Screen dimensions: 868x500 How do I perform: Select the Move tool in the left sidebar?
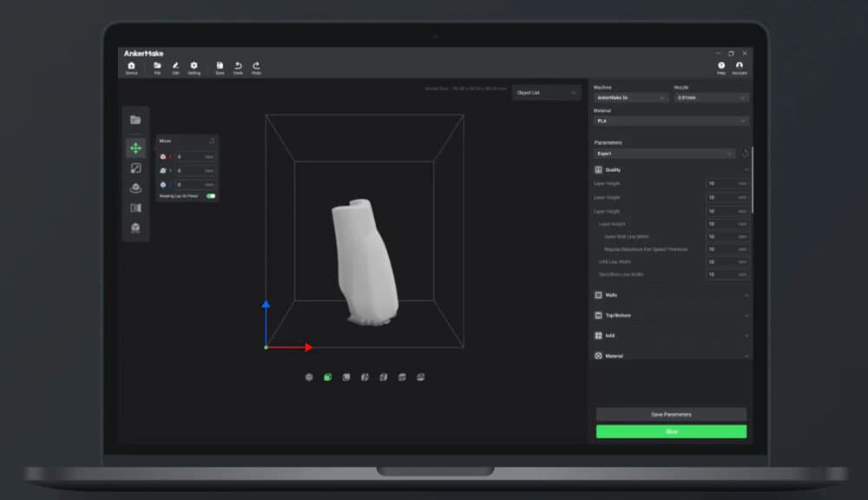(x=135, y=147)
